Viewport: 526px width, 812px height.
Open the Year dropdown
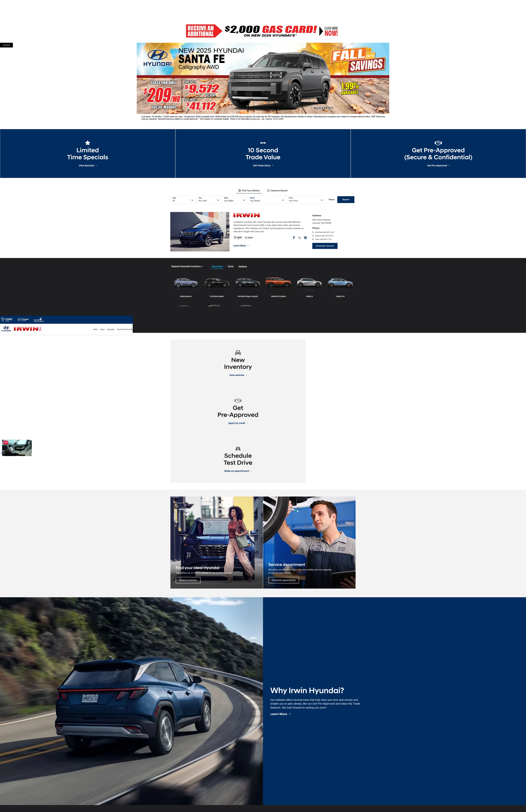208,200
